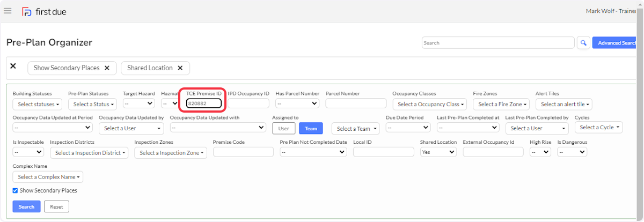The height and width of the screenshot is (222, 644).
Task: Click the Show Secondary Places chip label
Action: coord(67,68)
